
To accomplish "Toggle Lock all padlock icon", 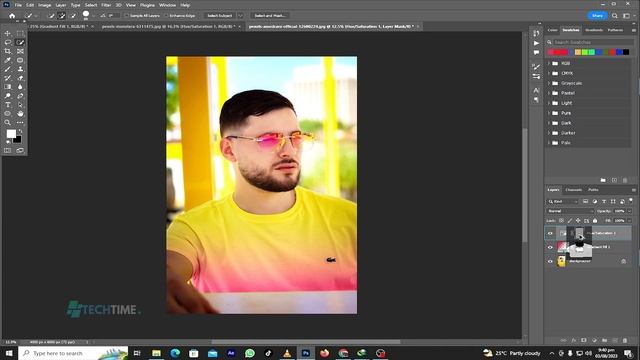I will coord(595,221).
